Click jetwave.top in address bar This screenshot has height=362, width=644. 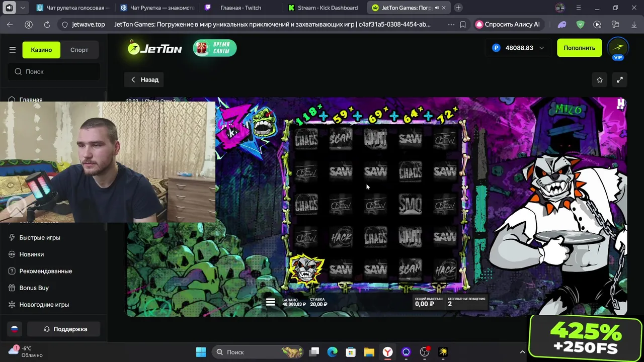(89, 24)
